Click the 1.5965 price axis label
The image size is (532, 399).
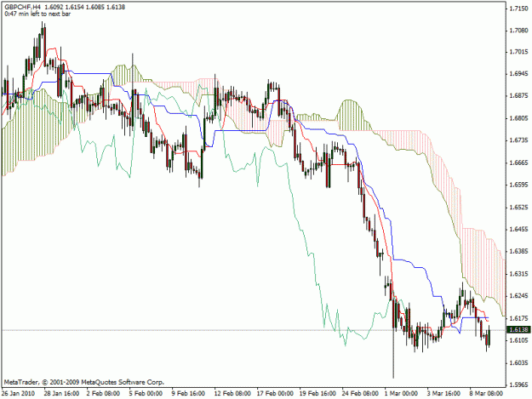tap(518, 385)
